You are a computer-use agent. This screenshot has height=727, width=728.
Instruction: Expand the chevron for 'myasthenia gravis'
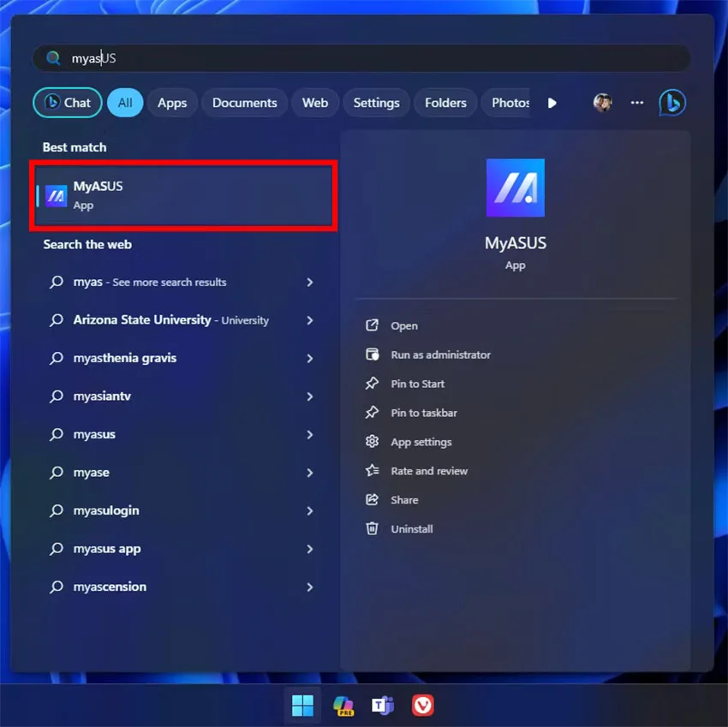coord(310,359)
